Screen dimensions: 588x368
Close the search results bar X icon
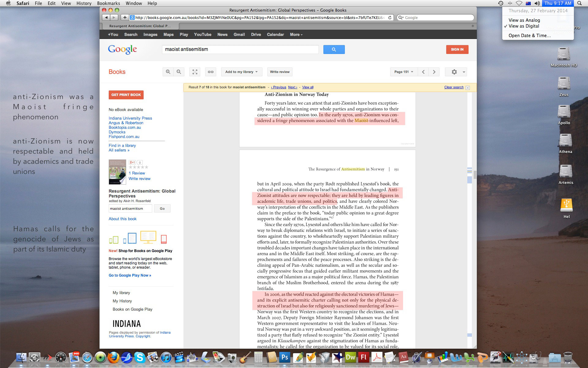(468, 88)
